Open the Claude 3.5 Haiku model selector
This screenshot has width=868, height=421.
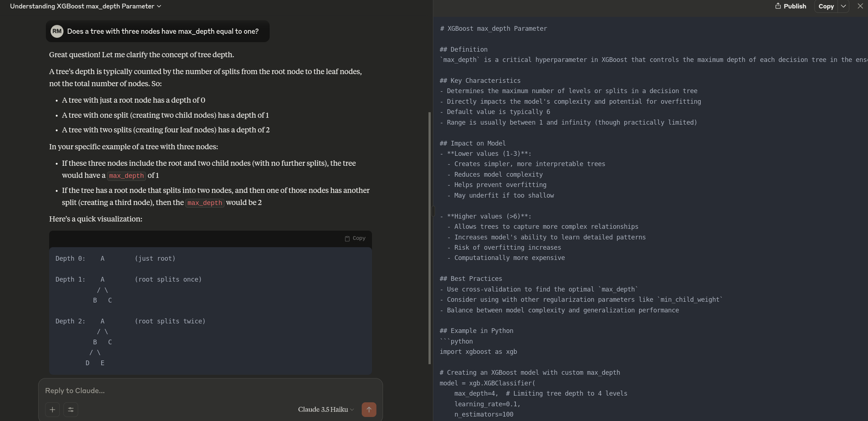tap(326, 409)
